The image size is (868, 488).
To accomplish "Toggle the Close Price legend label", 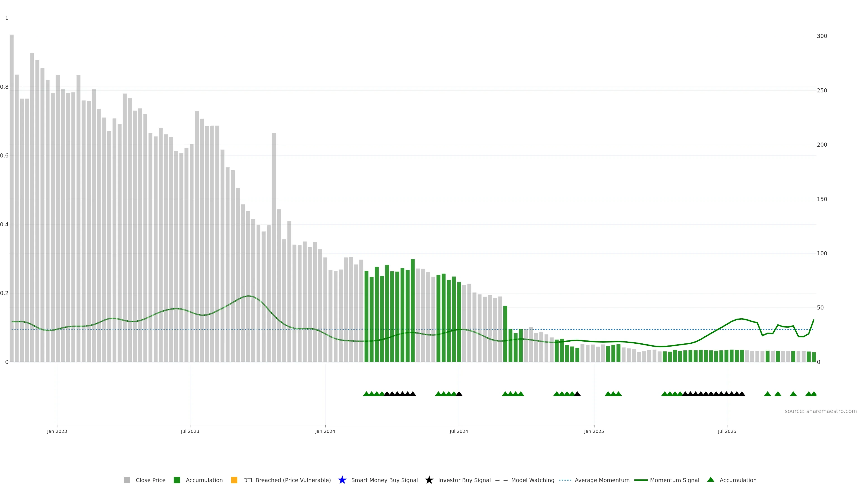I will point(150,480).
